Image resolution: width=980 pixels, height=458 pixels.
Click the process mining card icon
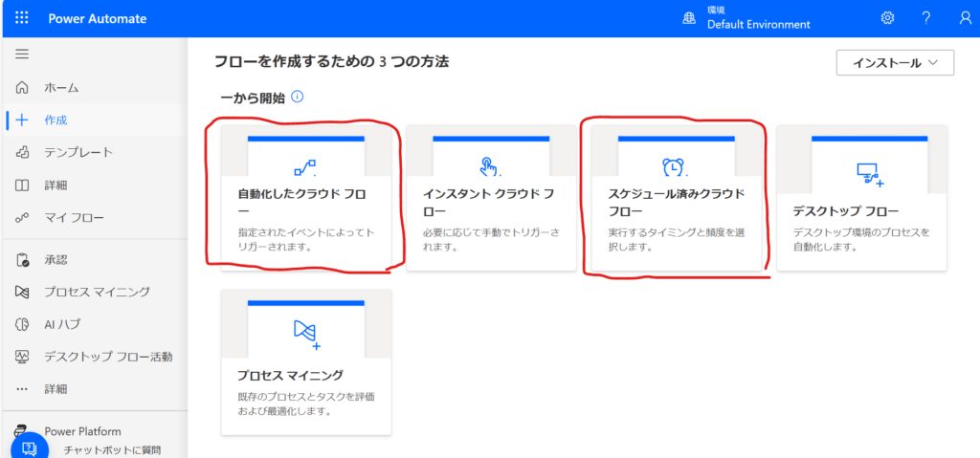pyautogui.click(x=306, y=335)
